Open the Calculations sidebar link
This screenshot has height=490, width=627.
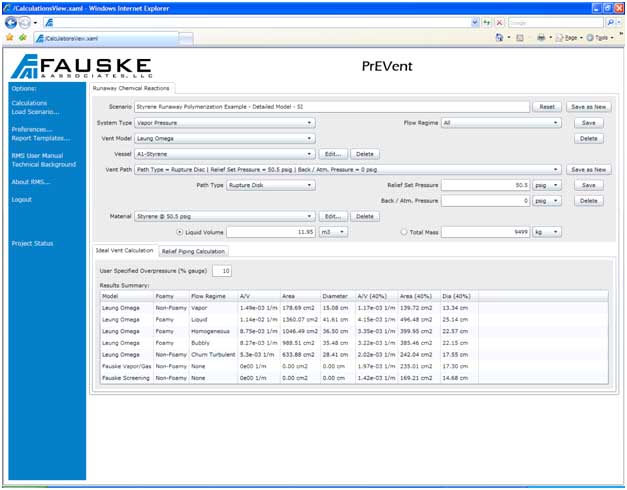pos(29,103)
